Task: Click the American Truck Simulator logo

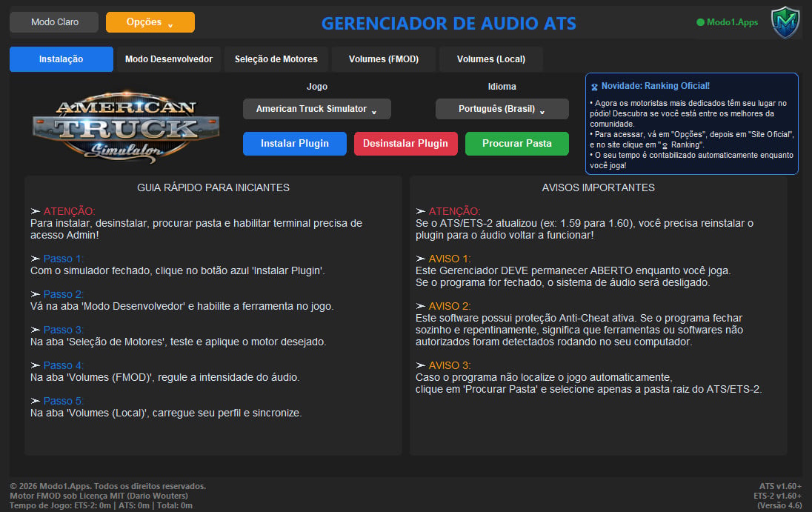Action: click(x=126, y=127)
